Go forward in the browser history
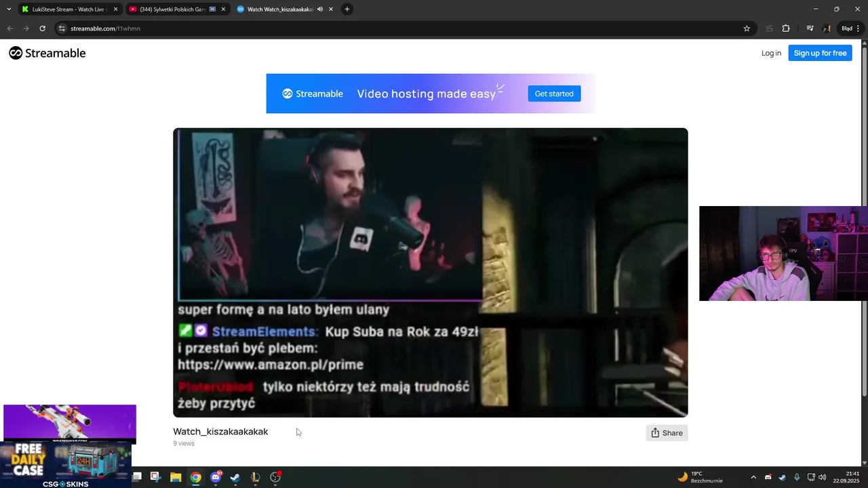 (x=26, y=28)
